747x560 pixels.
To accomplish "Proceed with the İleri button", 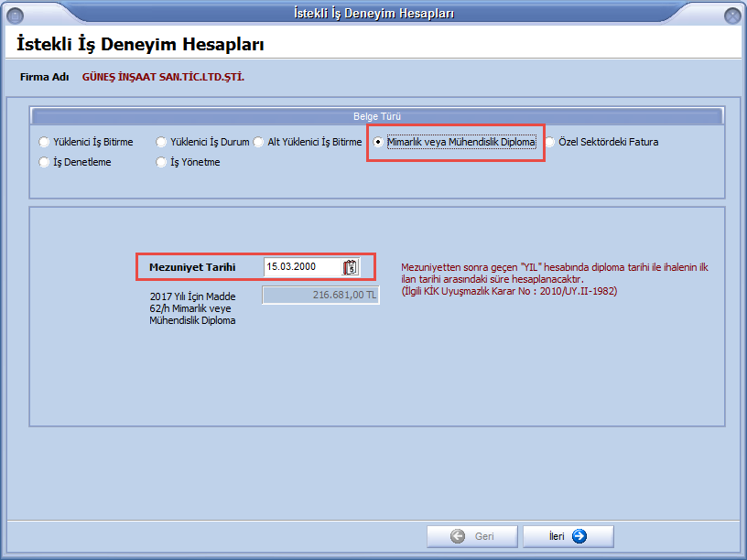I will 568,537.
